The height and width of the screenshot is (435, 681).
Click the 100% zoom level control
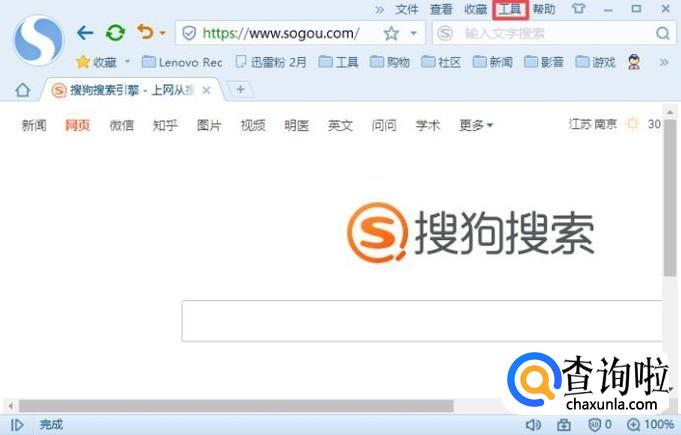click(650, 424)
